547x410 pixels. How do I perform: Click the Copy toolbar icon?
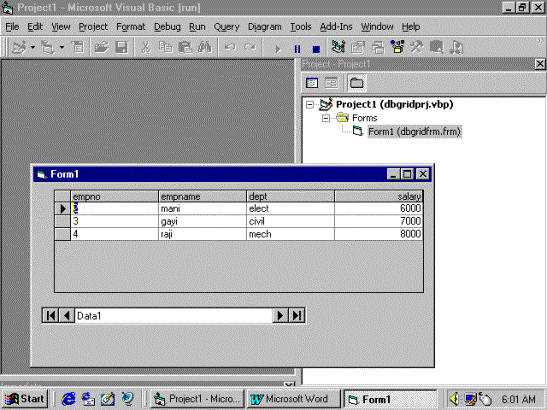(165, 47)
